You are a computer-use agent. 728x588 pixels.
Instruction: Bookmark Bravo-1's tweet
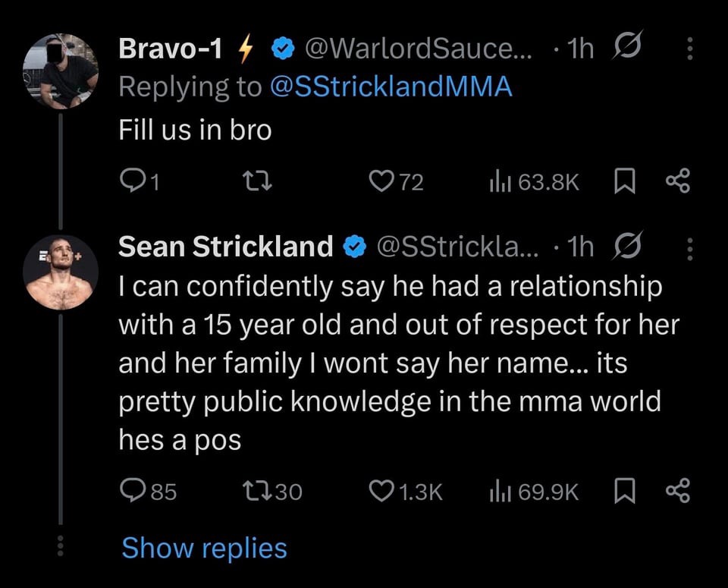(x=623, y=181)
